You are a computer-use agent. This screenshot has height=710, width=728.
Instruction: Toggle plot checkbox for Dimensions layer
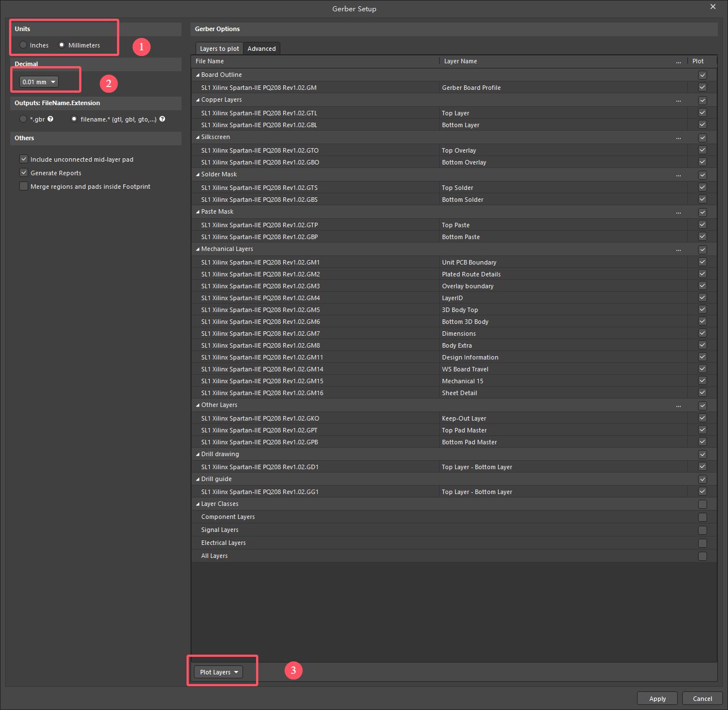(x=703, y=333)
